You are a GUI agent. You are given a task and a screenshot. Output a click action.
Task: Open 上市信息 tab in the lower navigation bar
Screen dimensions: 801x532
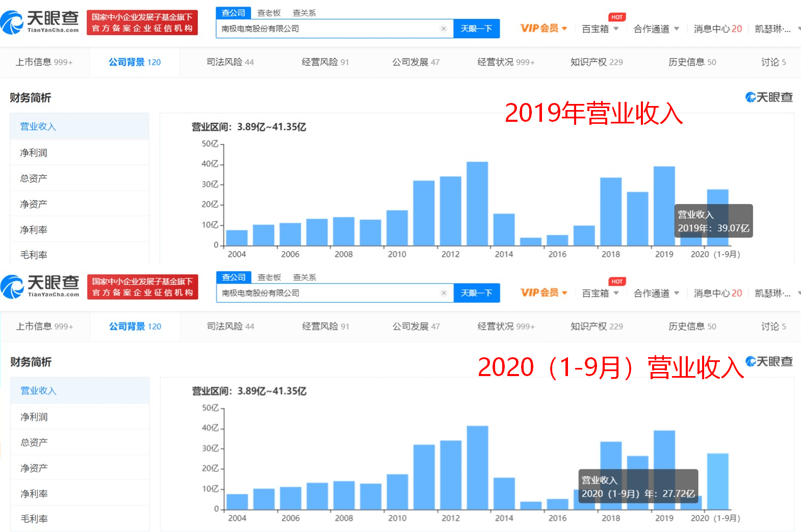click(x=44, y=327)
